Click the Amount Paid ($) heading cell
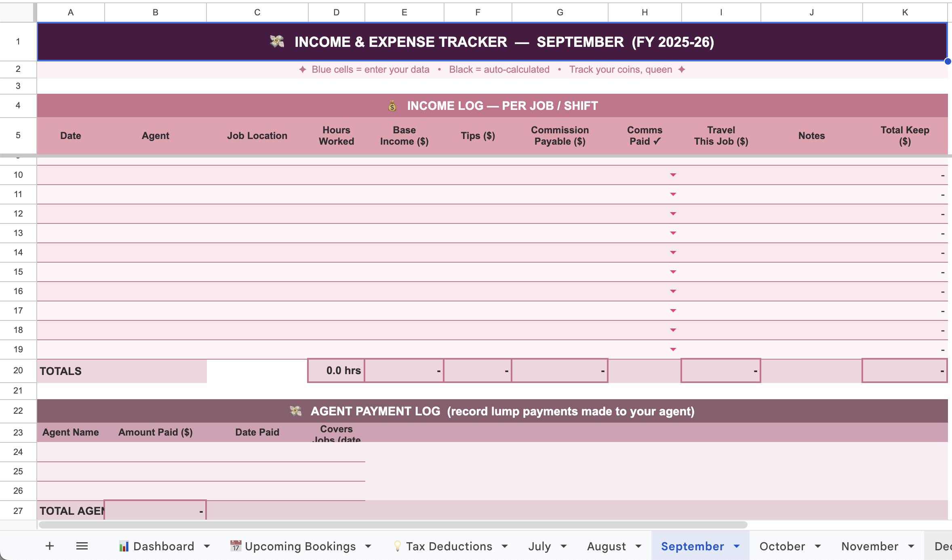 pos(156,432)
